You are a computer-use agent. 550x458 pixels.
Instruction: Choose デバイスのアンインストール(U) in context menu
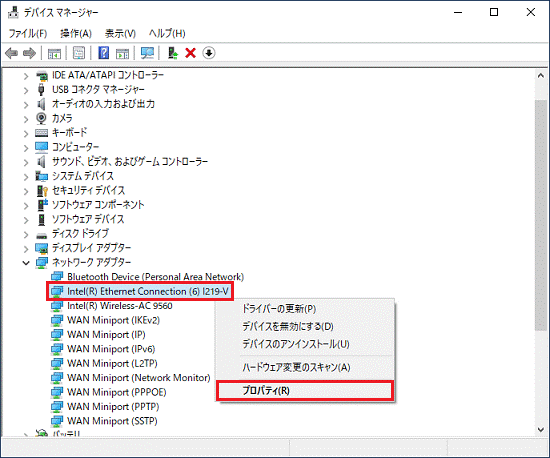(x=305, y=344)
